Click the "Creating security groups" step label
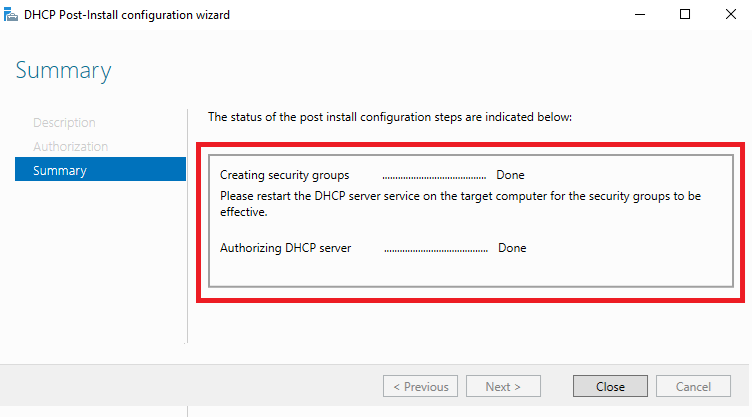The image size is (752, 417). pos(284,175)
